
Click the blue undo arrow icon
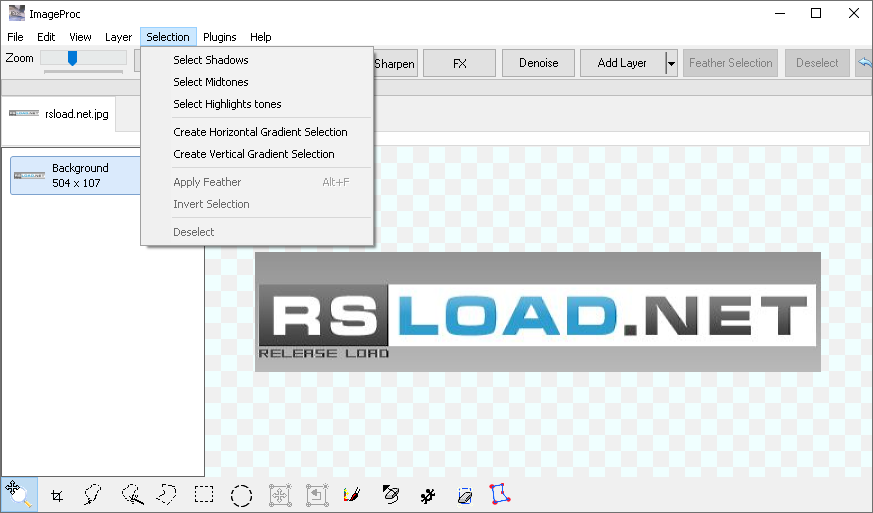(x=865, y=63)
